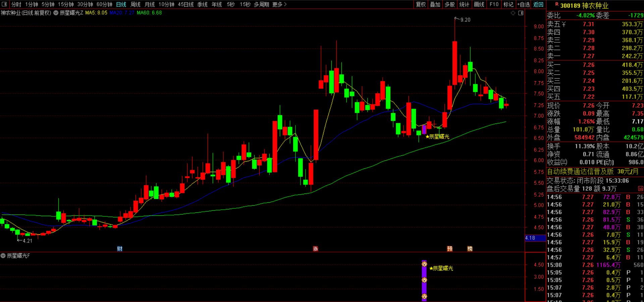This screenshot has height=302, width=644.
Task: Click the 返回 return button
Action: click(538, 4)
